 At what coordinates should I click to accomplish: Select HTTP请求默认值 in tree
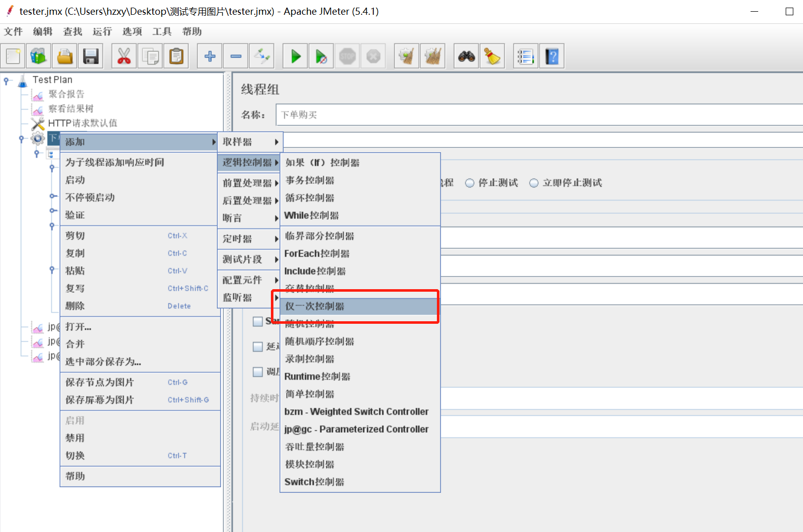(82, 123)
